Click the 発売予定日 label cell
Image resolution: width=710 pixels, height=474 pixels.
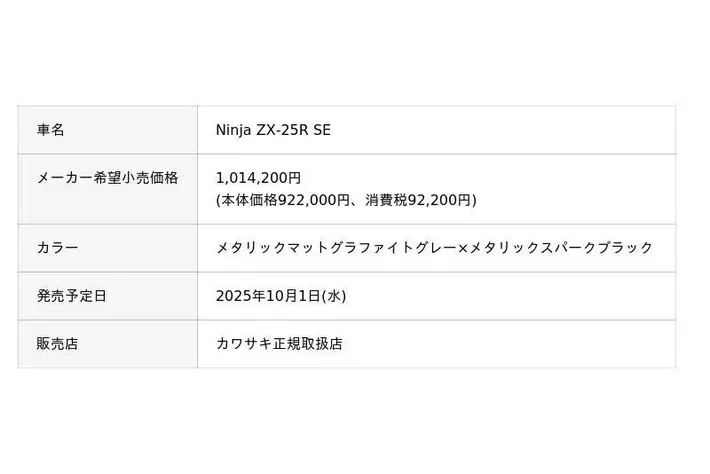point(72,296)
